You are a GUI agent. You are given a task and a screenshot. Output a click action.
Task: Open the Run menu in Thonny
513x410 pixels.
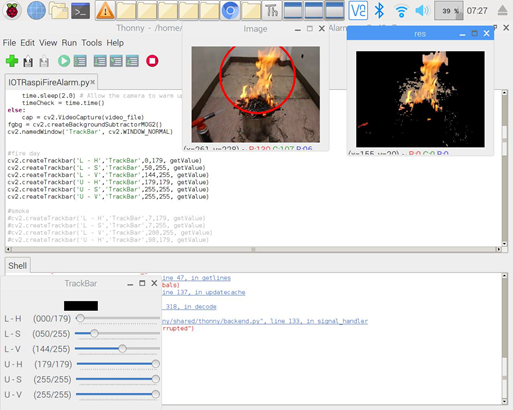tap(69, 43)
